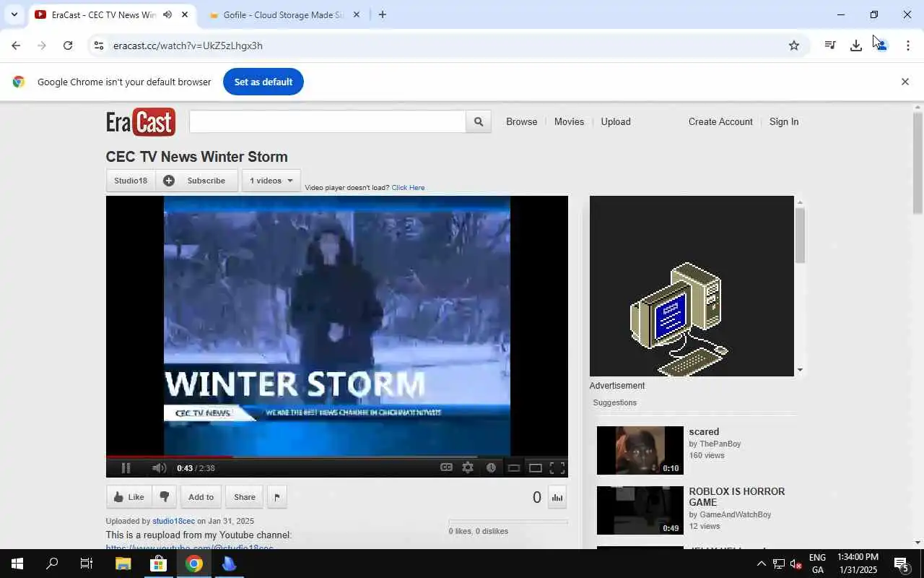Reload the current page

pos(68,46)
